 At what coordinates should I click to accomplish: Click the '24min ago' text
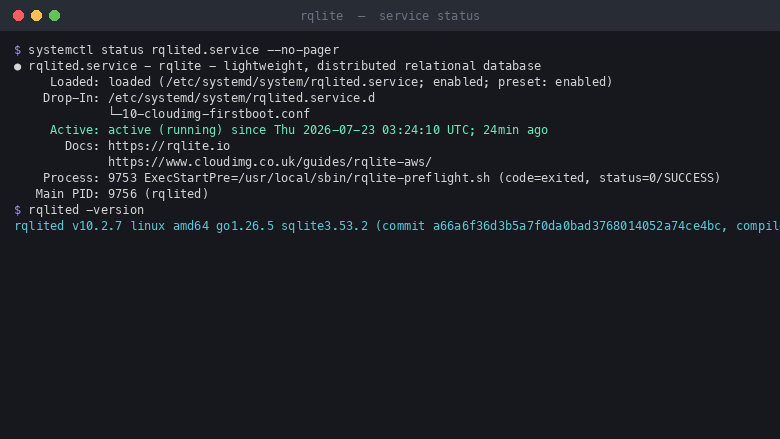pyautogui.click(x=515, y=130)
